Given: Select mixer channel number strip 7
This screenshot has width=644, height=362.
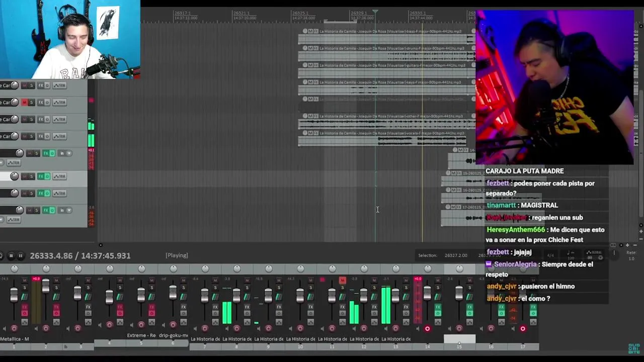Looking at the screenshot, I should [205, 347].
